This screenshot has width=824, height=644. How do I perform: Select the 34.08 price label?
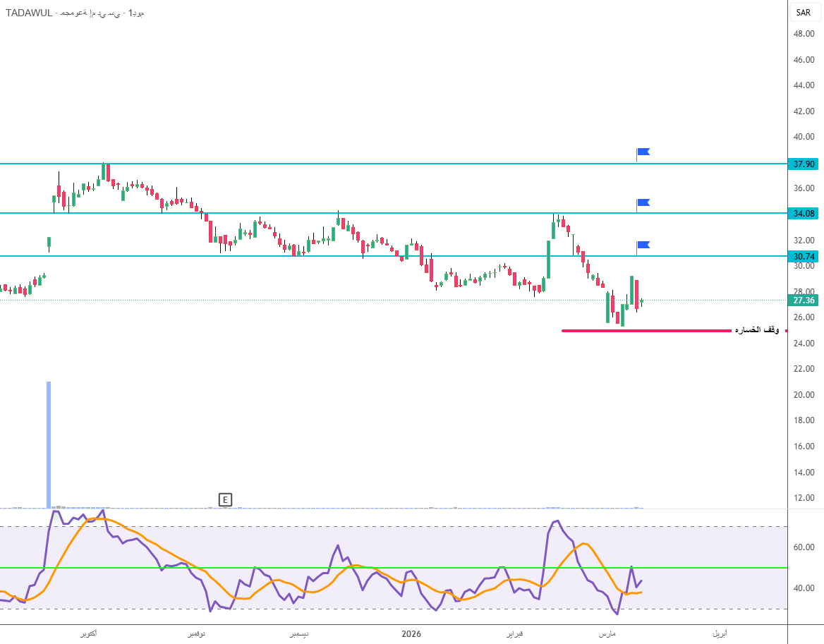click(804, 213)
